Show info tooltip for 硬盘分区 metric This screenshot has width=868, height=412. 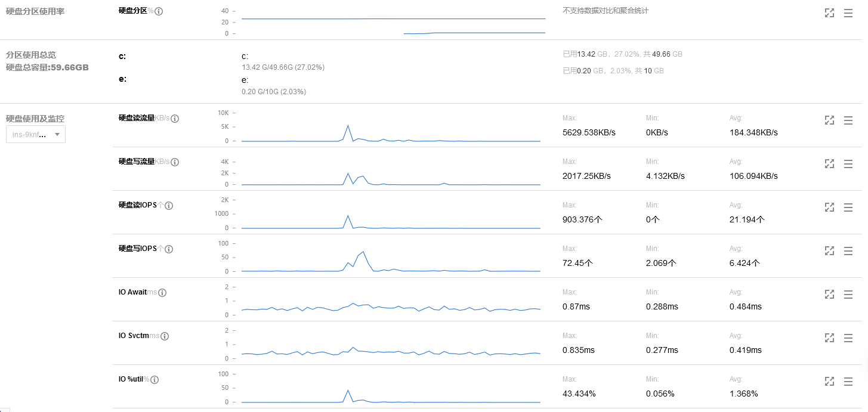click(159, 11)
